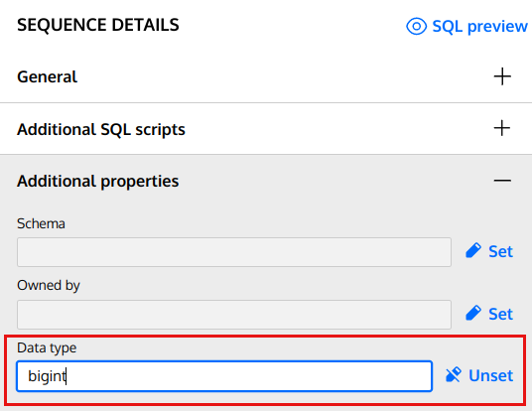
Task: Click the eraser icon beside Unset
Action: coord(454,374)
